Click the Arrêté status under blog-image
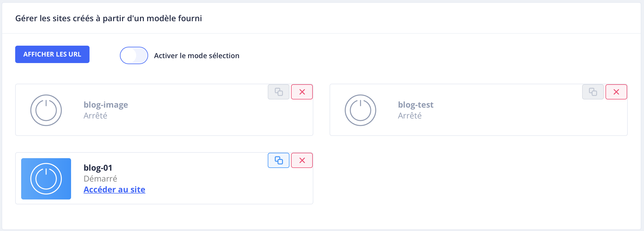 click(95, 116)
